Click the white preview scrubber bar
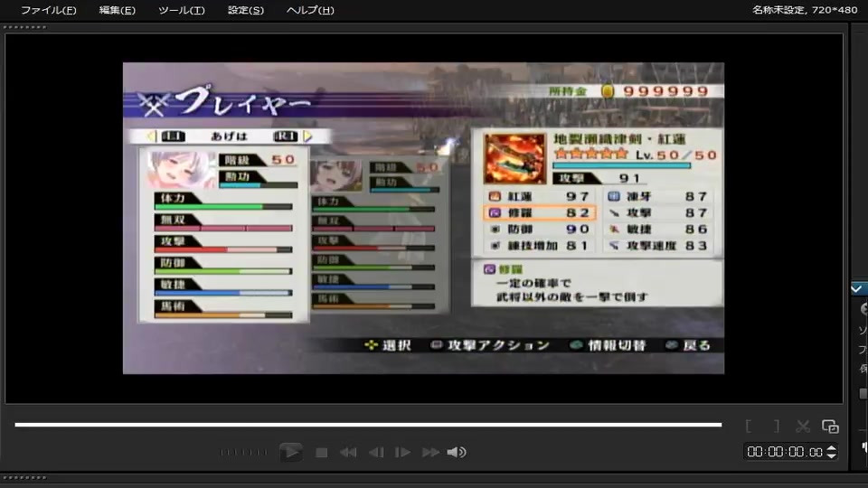The image size is (868, 488). [x=368, y=425]
